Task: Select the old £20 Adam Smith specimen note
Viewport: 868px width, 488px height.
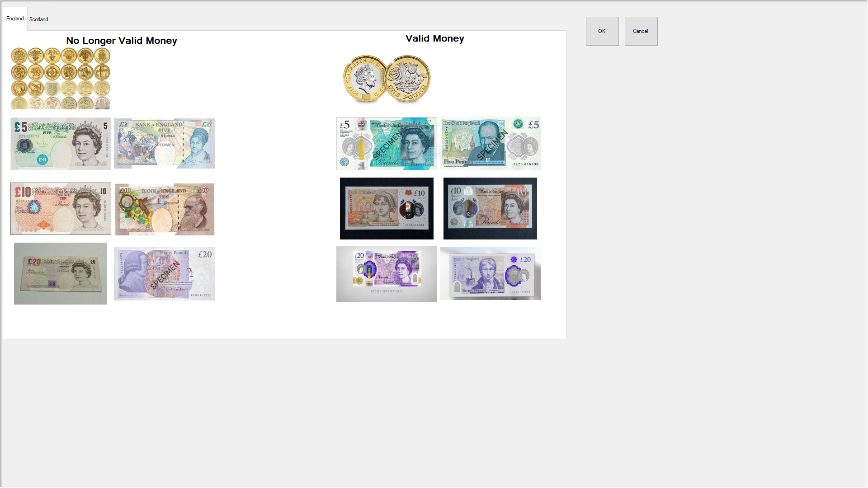Action: [164, 274]
